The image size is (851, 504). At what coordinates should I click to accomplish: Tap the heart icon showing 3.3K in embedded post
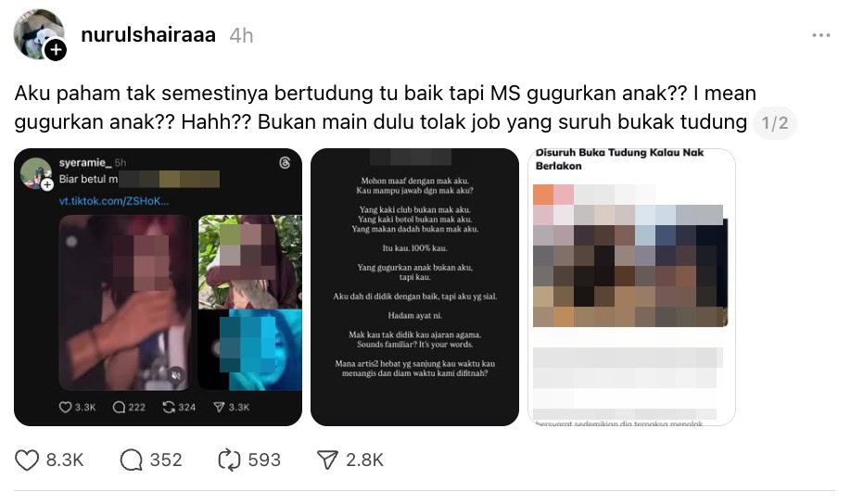point(65,407)
